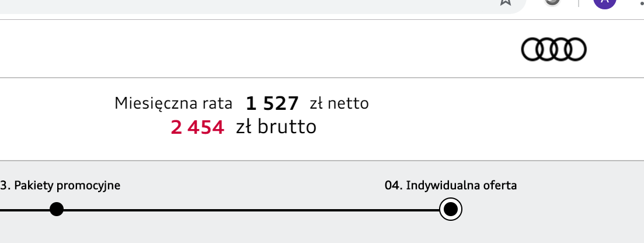Click progress line left of step 3 dot
This screenshot has height=243, width=644.
click(23, 210)
